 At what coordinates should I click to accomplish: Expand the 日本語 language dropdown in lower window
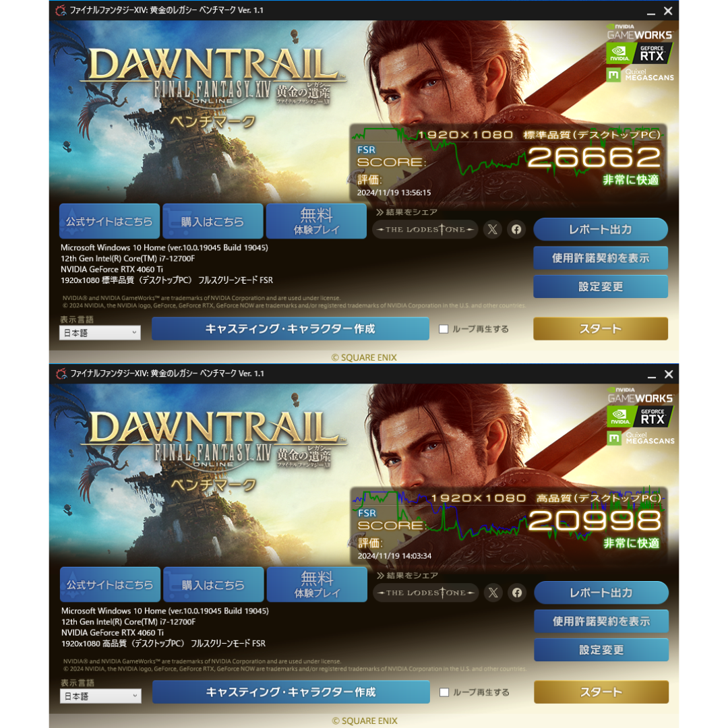tap(100, 696)
